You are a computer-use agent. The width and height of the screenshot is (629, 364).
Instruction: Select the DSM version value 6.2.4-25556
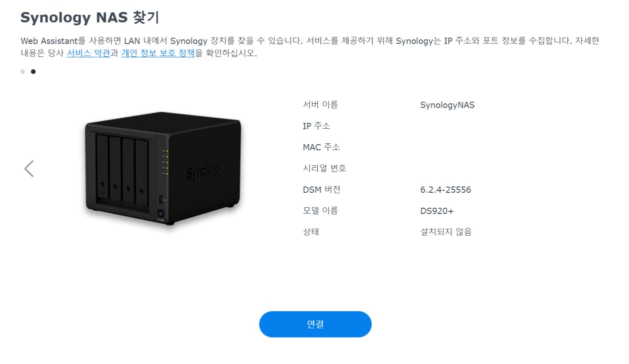tap(445, 190)
